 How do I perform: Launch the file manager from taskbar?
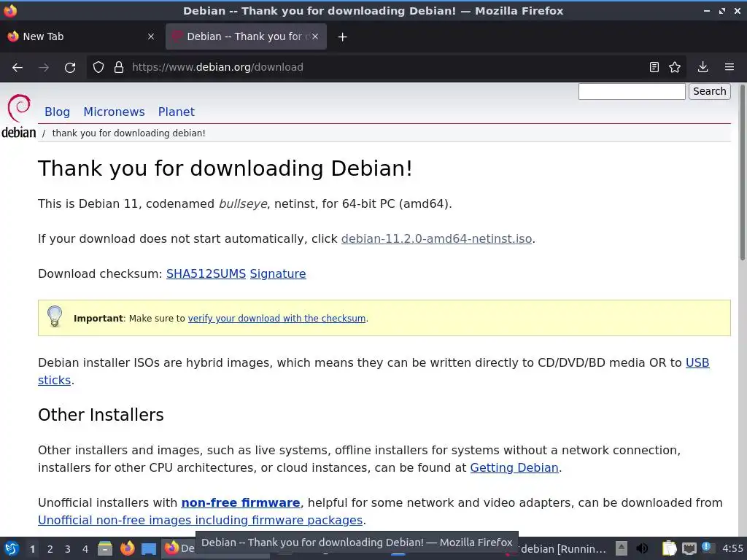tap(105, 548)
